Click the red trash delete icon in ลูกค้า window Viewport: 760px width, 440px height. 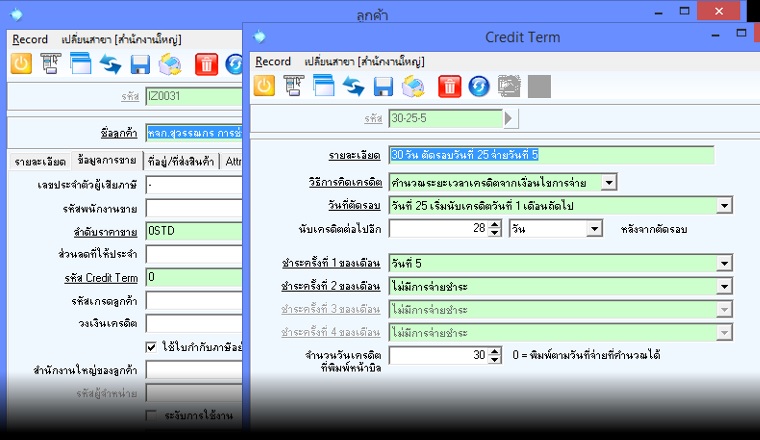pos(206,64)
